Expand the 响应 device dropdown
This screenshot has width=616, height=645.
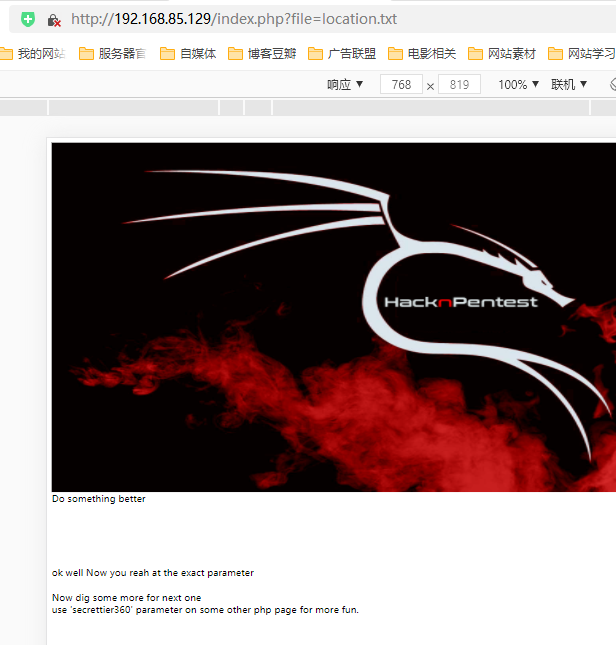pos(345,84)
